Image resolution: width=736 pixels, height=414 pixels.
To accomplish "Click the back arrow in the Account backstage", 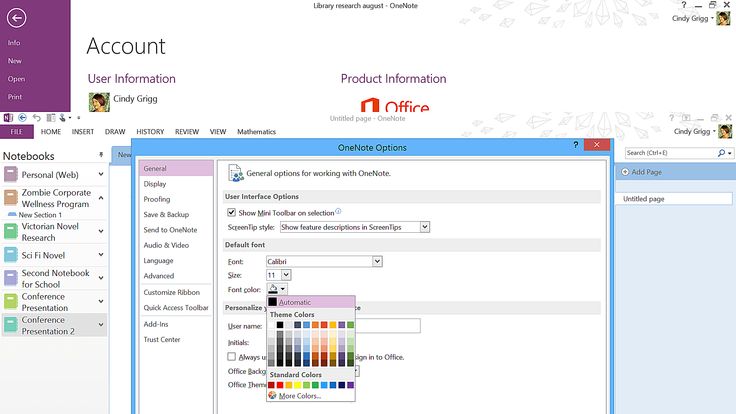I will click(16, 18).
